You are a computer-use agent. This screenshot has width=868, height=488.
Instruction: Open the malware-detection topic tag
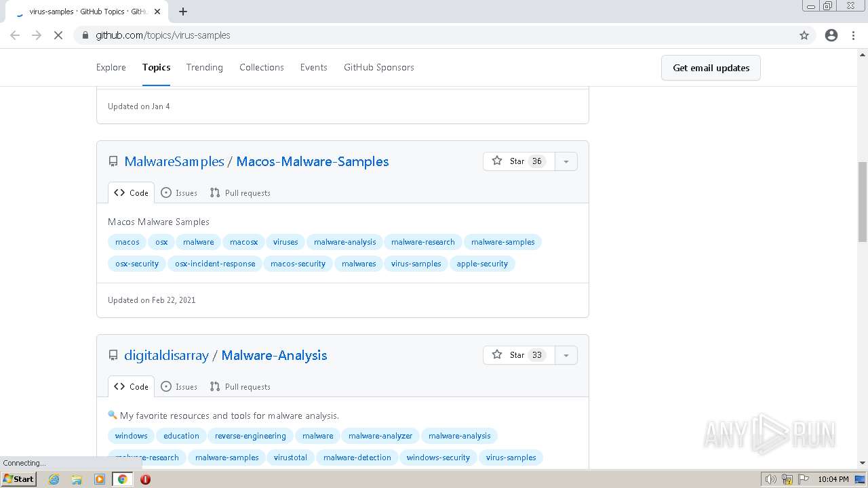pyautogui.click(x=357, y=457)
